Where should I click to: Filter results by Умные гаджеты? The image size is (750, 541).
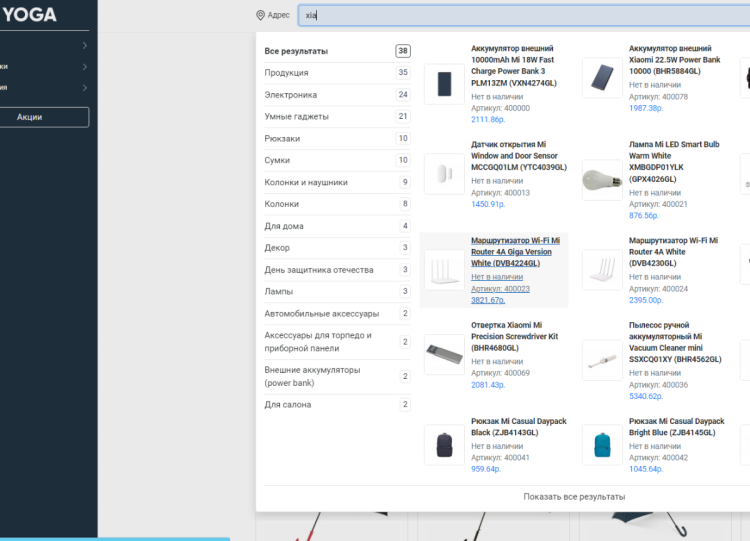coord(337,116)
